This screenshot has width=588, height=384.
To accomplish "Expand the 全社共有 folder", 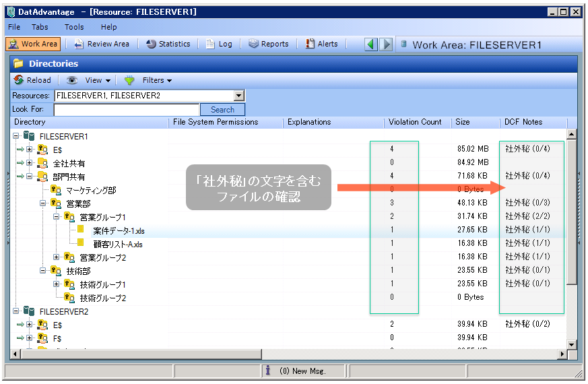I will coord(29,163).
